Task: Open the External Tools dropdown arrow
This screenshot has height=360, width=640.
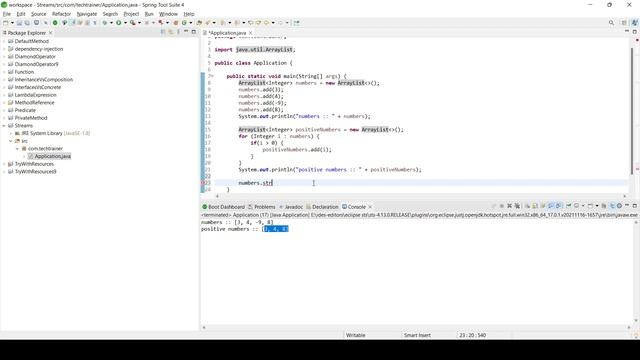Action: (x=167, y=23)
